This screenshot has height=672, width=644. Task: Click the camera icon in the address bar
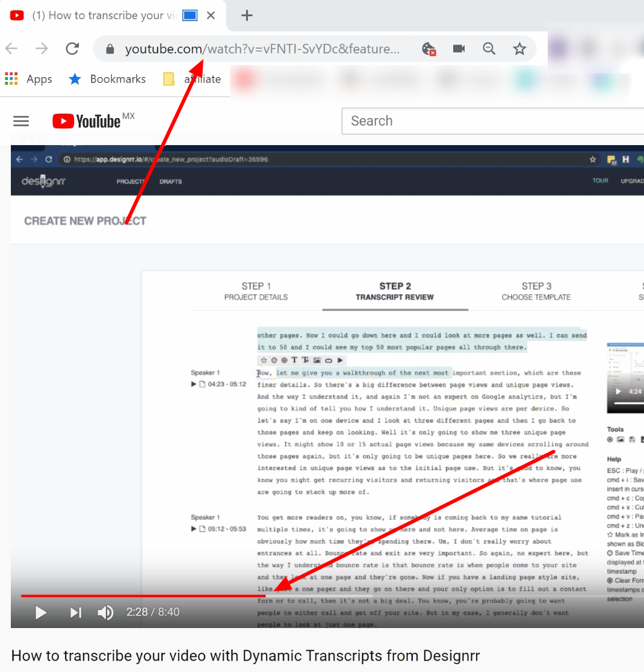[459, 49]
